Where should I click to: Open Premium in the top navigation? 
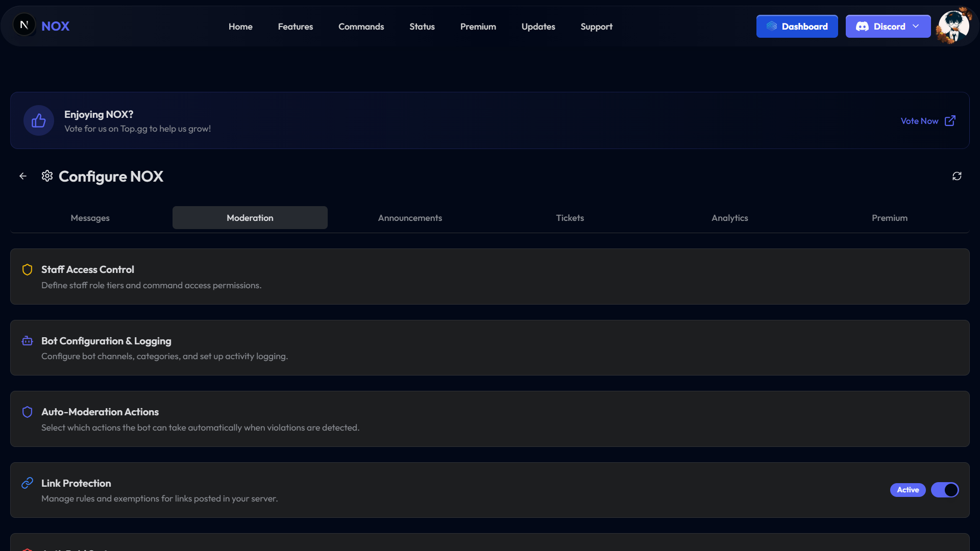478,27
